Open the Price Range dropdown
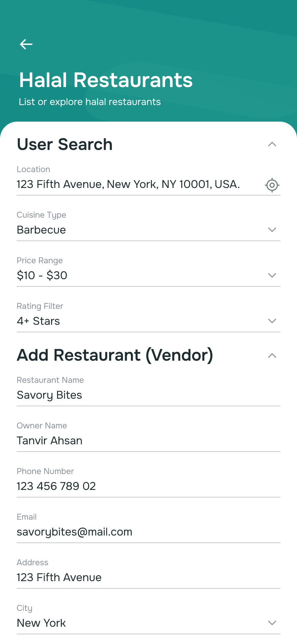Screen dimensions: 297x644 pos(272,275)
